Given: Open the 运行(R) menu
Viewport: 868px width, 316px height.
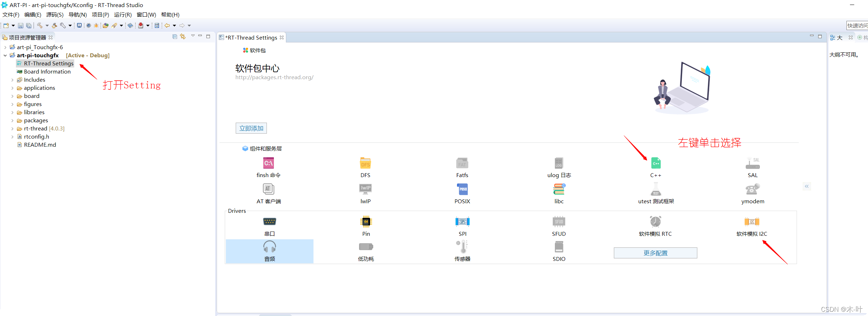Looking at the screenshot, I should (x=123, y=14).
